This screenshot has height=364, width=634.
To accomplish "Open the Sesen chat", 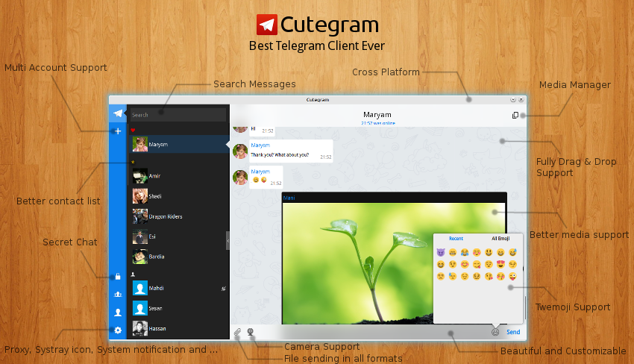I will coord(179,309).
